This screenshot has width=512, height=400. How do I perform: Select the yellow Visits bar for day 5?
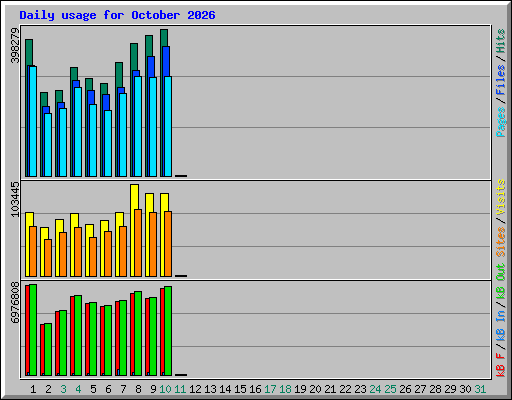point(89,231)
